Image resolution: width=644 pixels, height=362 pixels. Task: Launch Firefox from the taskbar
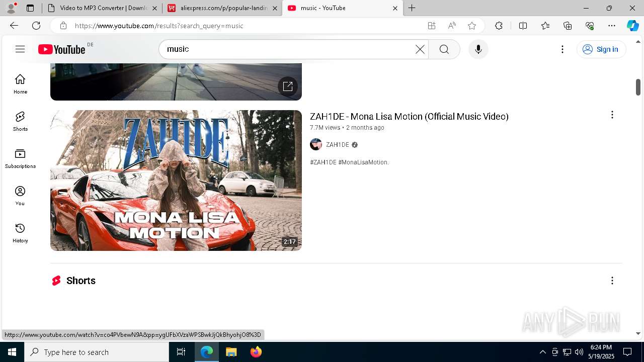coord(256,352)
